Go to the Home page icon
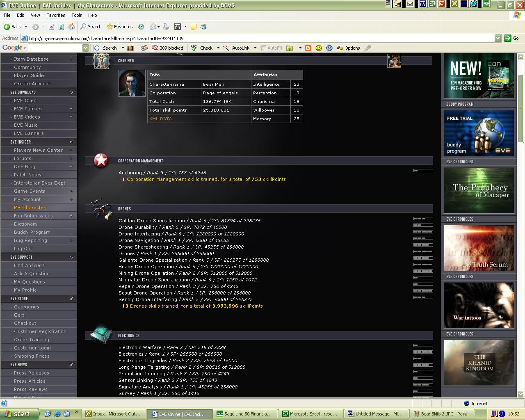The width and height of the screenshot is (525, 420). click(x=71, y=27)
